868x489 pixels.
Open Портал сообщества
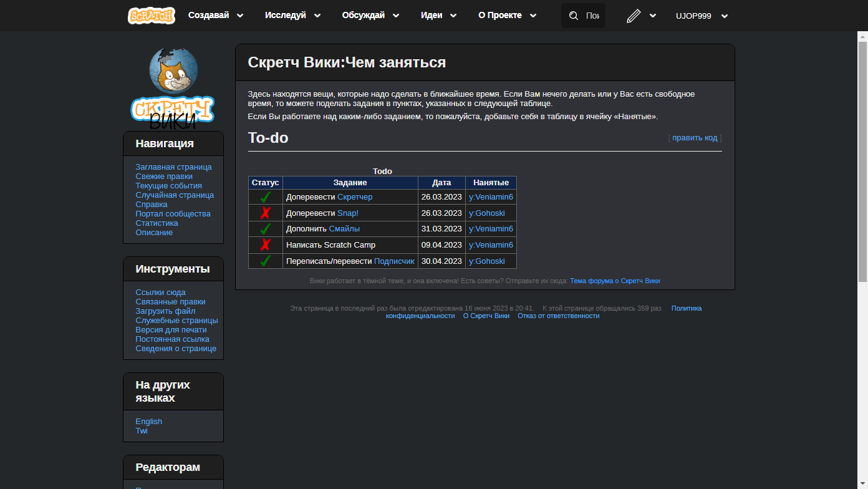point(173,214)
